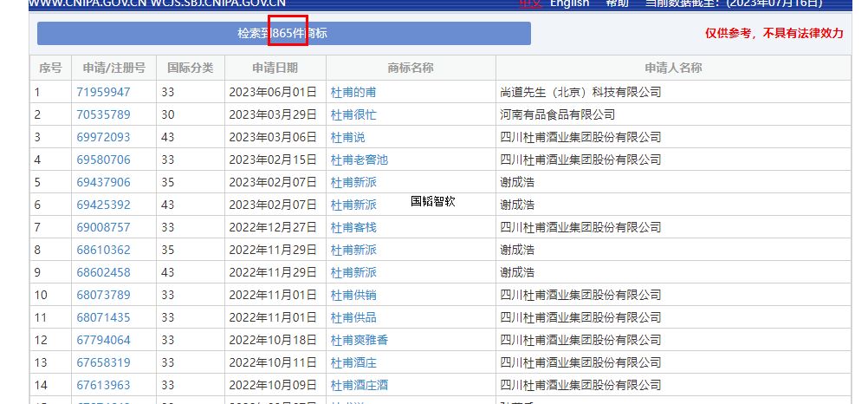Open registration number 69008757
Screen dimensions: 868x404
pyautogui.click(x=103, y=227)
